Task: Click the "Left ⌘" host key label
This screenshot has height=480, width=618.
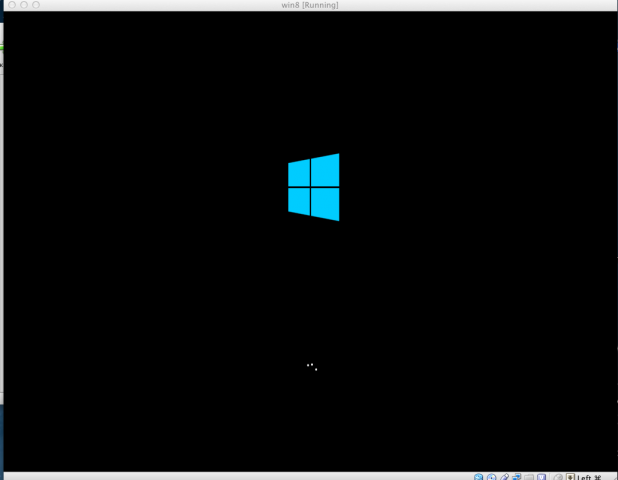Action: (589, 478)
